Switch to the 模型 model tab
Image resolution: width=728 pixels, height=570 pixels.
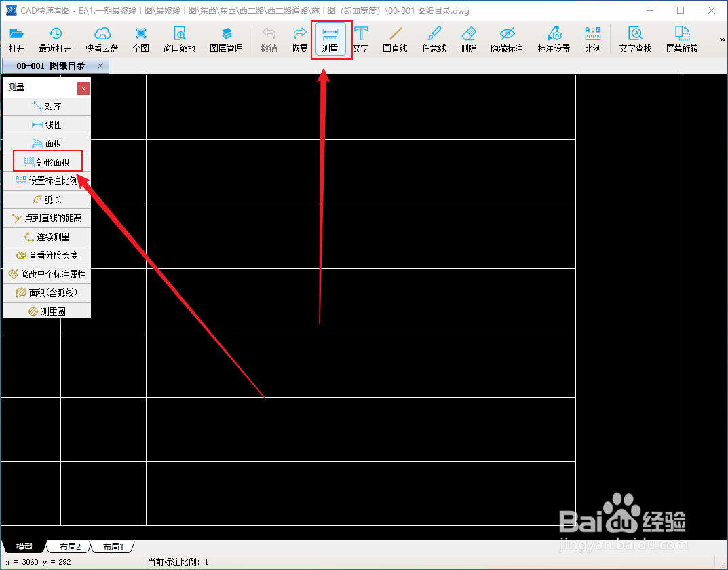click(x=24, y=546)
